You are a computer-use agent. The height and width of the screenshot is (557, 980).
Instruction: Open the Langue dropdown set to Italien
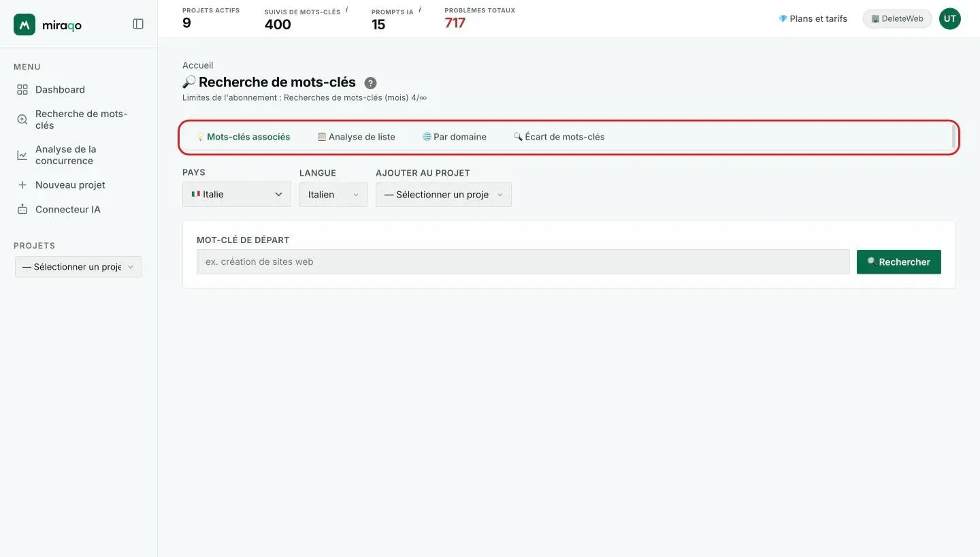[x=333, y=194]
